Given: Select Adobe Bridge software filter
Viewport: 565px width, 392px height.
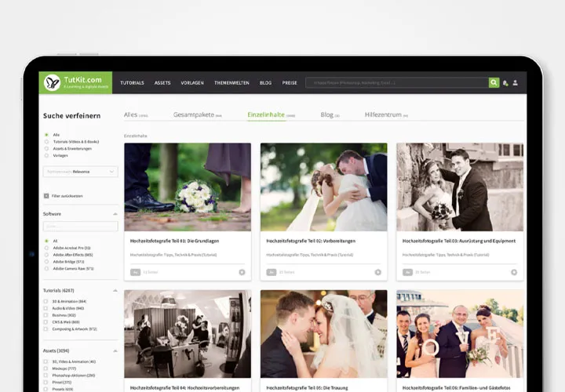Looking at the screenshot, I should tap(46, 262).
